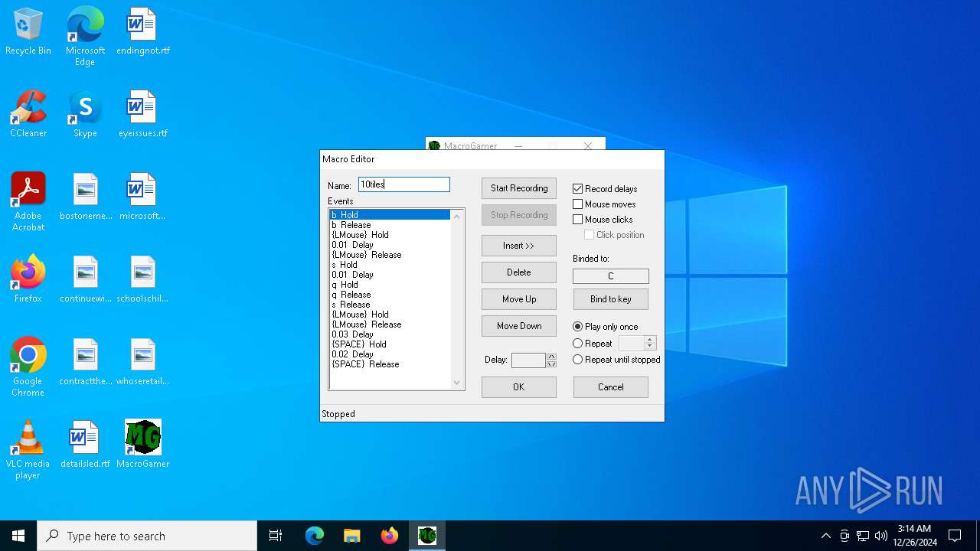Select the '{SPACE} Hold' event row
The height and width of the screenshot is (551, 980).
click(x=390, y=344)
